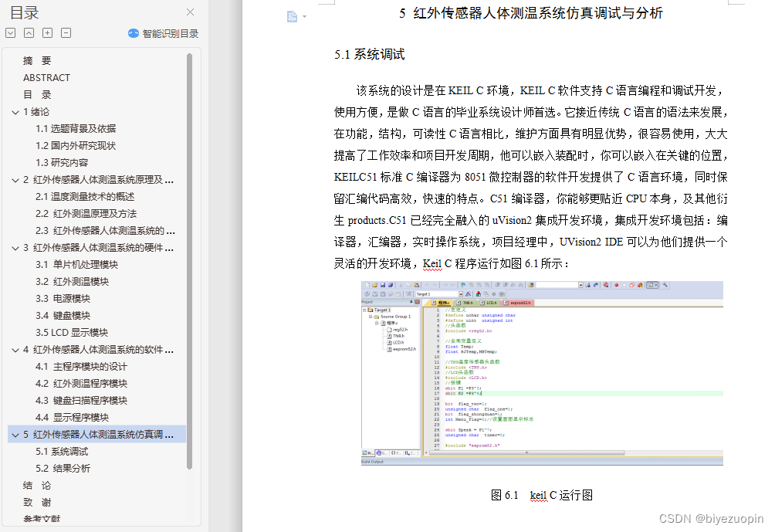Collapse the "1 绪论" chapter chevron
This screenshot has height=532, width=775.
pyautogui.click(x=15, y=111)
